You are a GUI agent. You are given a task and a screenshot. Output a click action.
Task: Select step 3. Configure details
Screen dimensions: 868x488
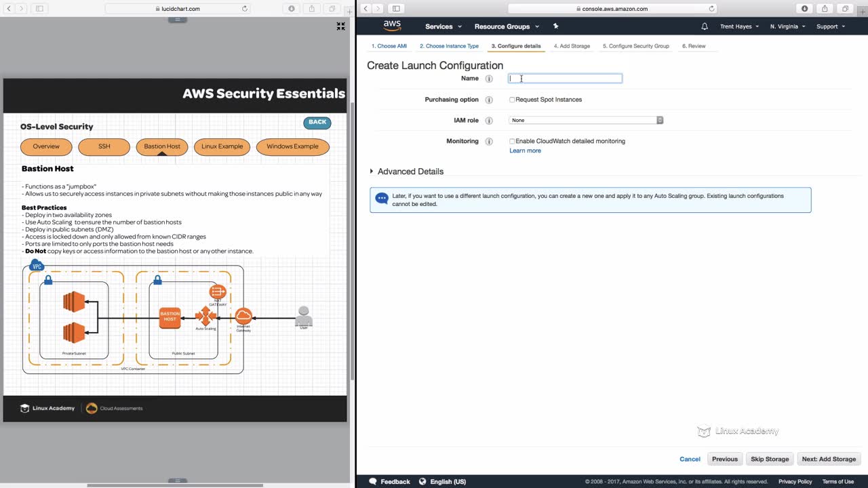tap(516, 46)
